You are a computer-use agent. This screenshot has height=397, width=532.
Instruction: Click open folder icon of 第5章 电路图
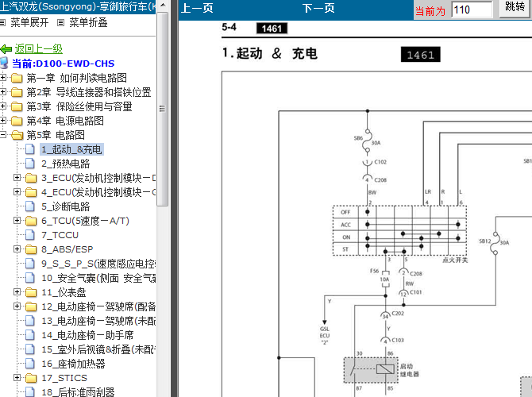(x=17, y=136)
